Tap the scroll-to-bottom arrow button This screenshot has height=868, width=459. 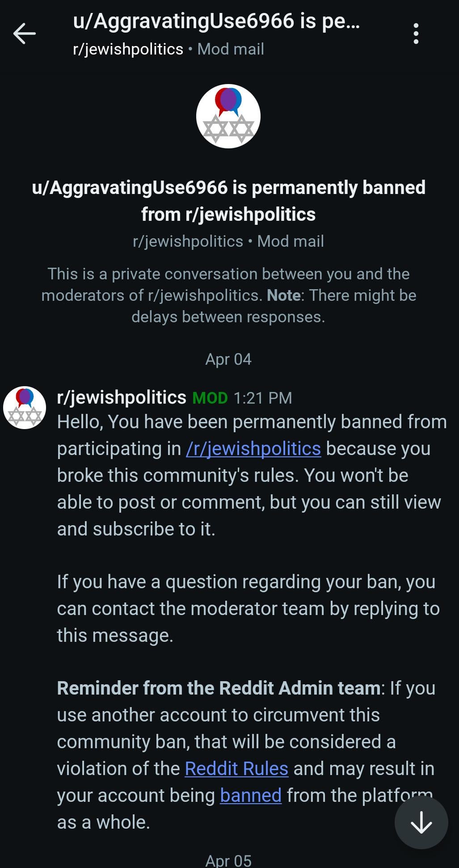pos(421,822)
